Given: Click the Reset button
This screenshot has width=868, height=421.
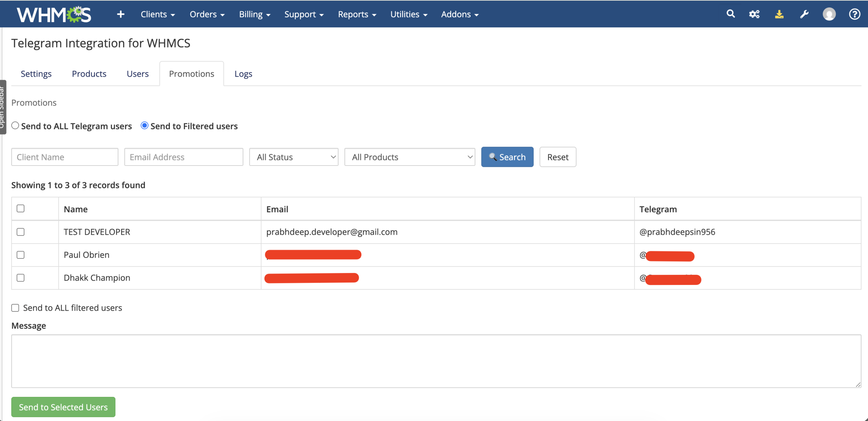Looking at the screenshot, I should click(558, 157).
